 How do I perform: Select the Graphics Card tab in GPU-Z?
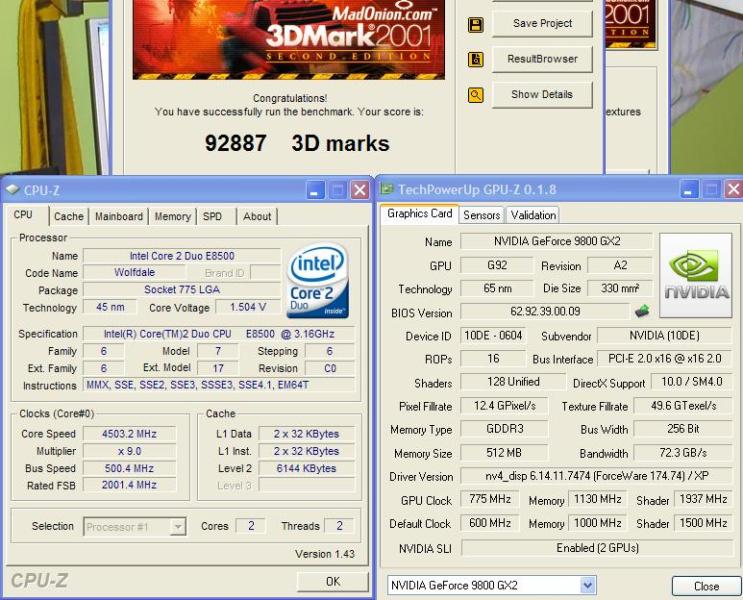(419, 214)
